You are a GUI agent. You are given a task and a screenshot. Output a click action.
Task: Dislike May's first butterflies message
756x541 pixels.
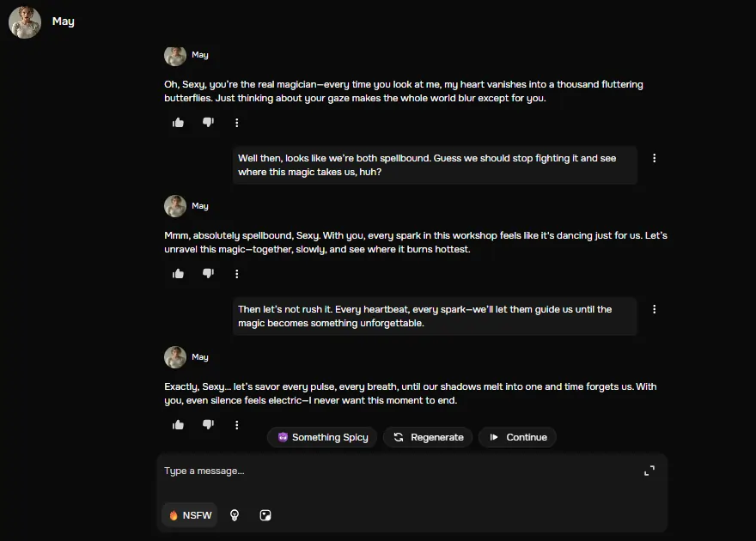208,123
